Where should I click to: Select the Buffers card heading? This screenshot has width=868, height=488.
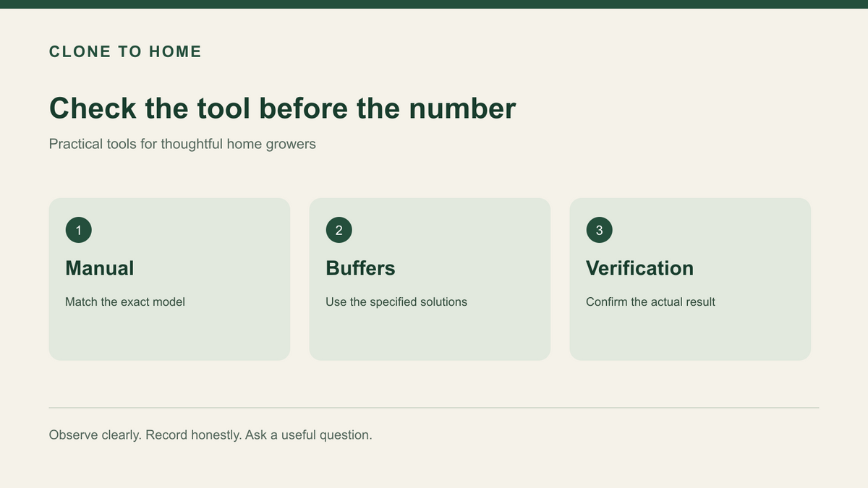click(360, 268)
